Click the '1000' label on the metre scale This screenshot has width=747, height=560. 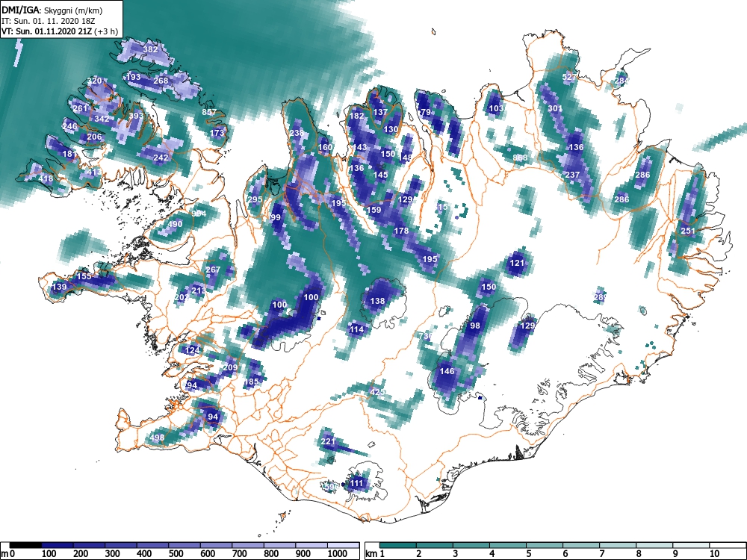tap(338, 554)
